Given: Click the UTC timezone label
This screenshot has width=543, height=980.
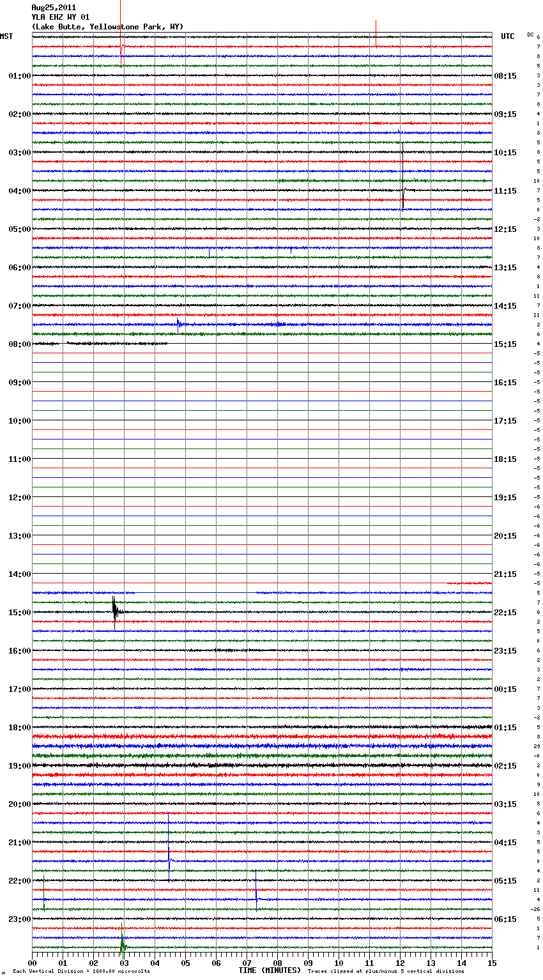Looking at the screenshot, I should pyautogui.click(x=507, y=36).
